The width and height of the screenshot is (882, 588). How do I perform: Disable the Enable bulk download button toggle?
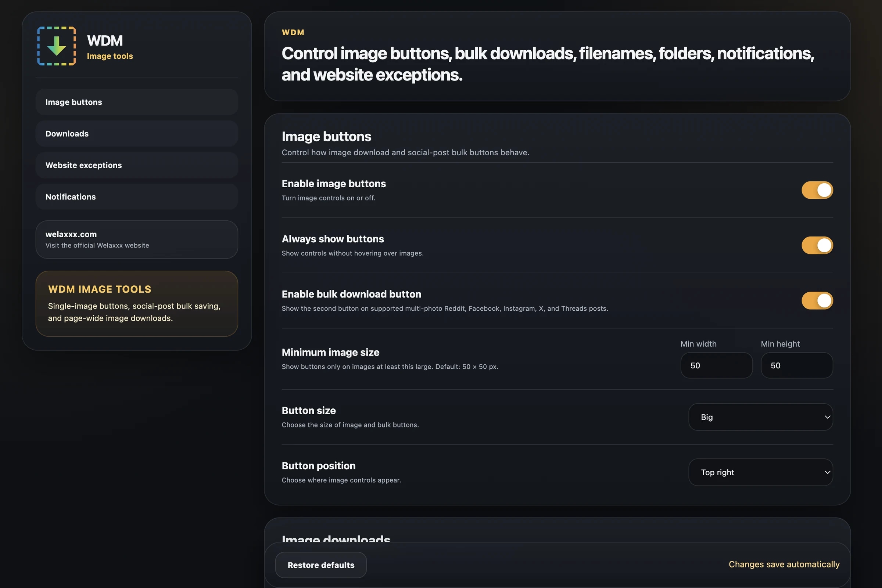coord(817,300)
